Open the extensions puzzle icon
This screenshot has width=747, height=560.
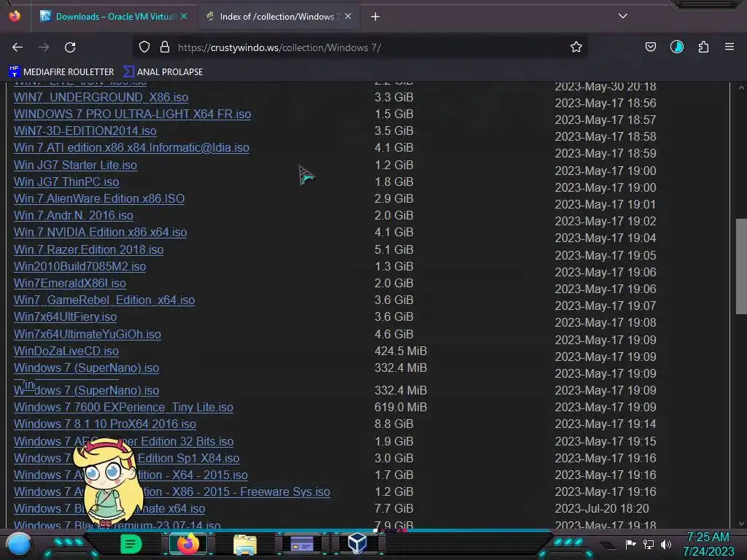click(703, 47)
